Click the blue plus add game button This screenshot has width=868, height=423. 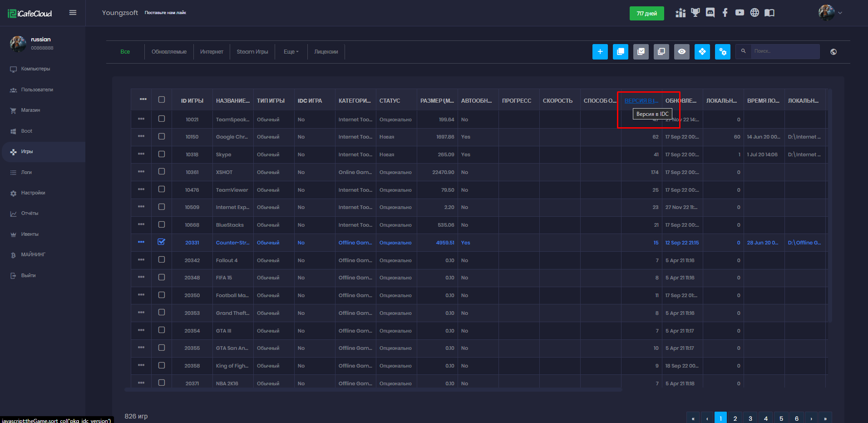[x=600, y=52]
